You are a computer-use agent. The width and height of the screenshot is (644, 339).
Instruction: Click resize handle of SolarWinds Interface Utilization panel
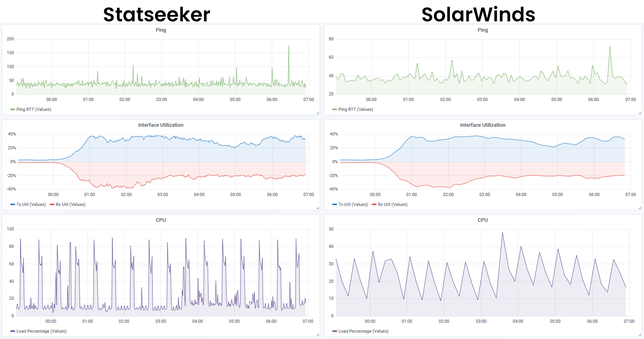[640, 208]
